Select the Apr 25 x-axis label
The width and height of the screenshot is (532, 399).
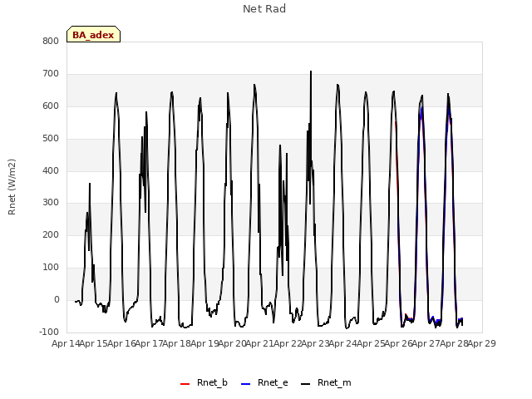point(371,343)
